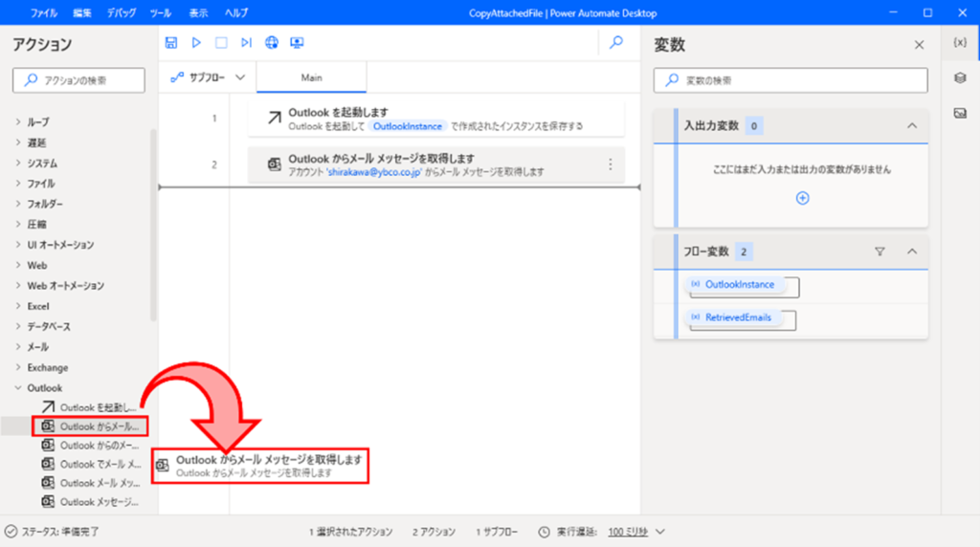Open the variables pane {x} icon
The width and height of the screenshot is (980, 547).
tap(960, 42)
